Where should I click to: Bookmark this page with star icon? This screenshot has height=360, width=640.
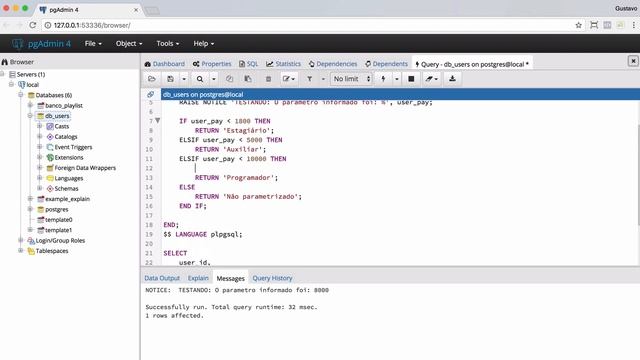578,25
